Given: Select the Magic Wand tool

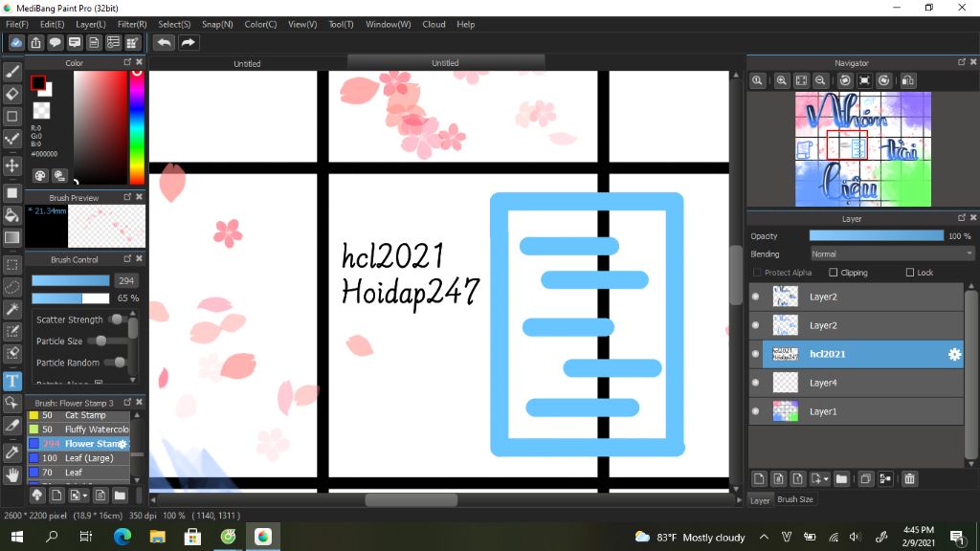Looking at the screenshot, I should [11, 309].
